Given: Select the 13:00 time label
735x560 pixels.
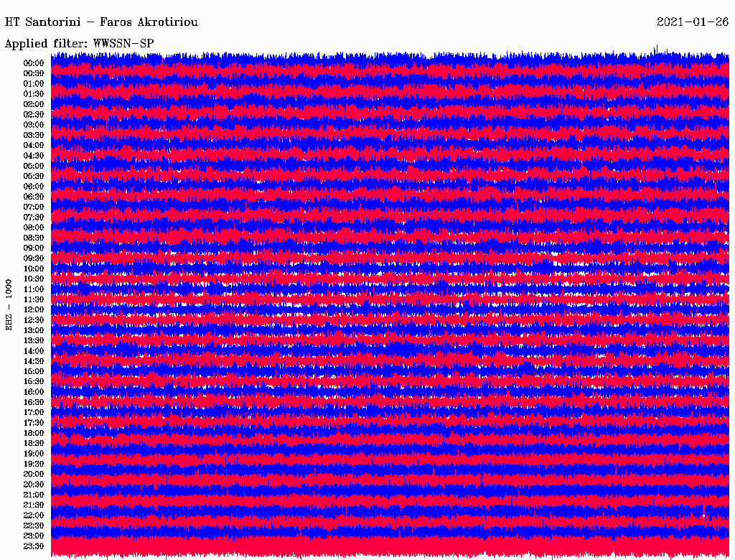Looking at the screenshot, I should point(34,331).
